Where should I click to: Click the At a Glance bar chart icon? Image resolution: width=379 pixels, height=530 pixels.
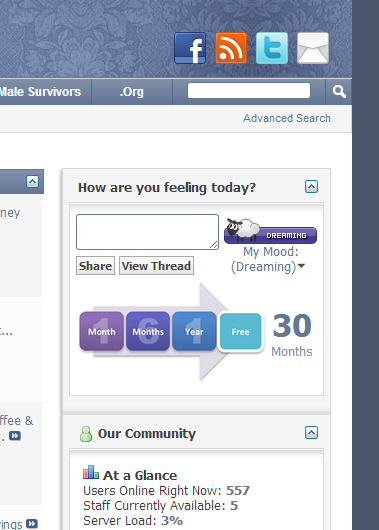point(91,472)
